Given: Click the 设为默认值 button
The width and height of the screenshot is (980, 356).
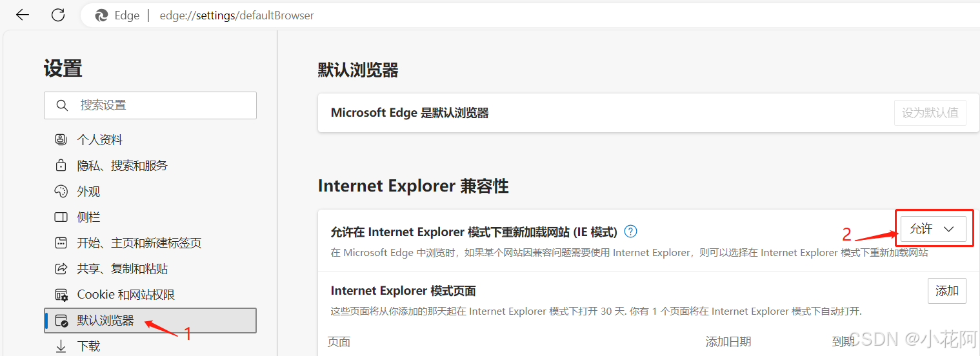Looking at the screenshot, I should [x=930, y=113].
